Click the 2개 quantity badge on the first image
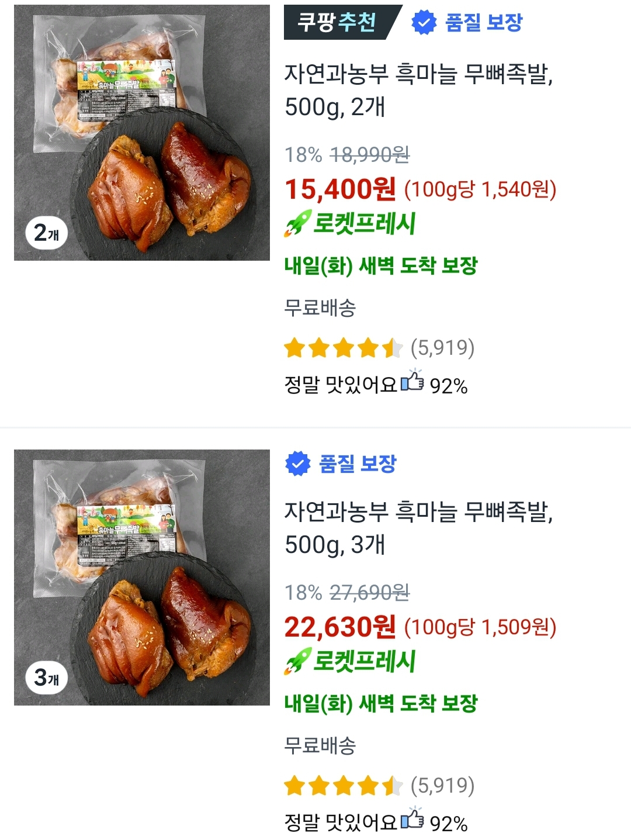 click(x=47, y=234)
